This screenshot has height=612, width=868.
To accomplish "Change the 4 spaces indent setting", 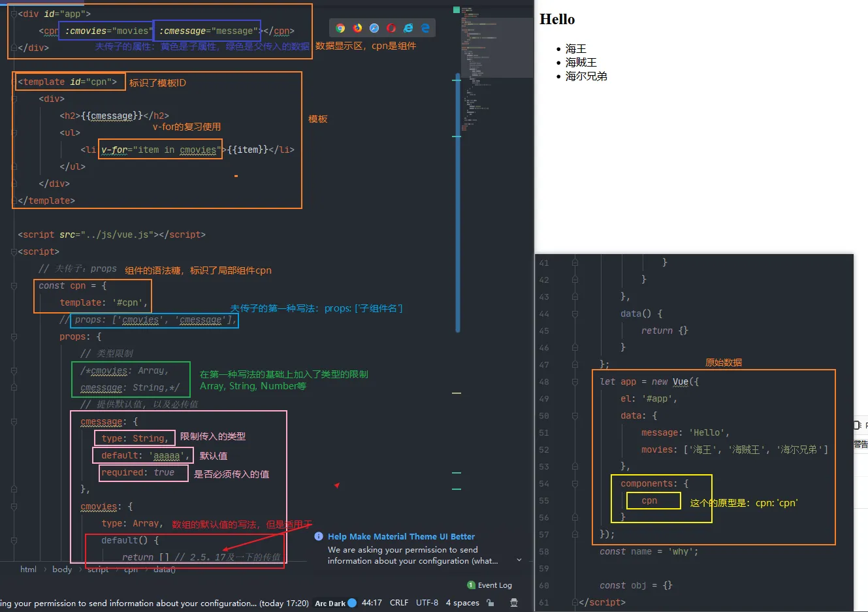I will coord(462,603).
